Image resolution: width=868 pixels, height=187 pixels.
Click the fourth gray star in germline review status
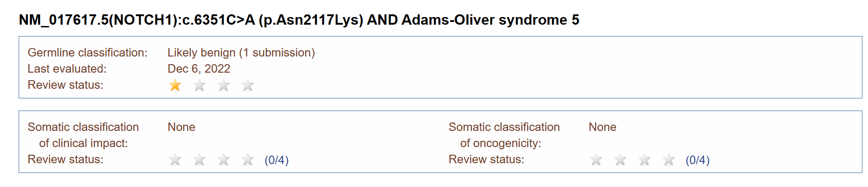coord(248,85)
